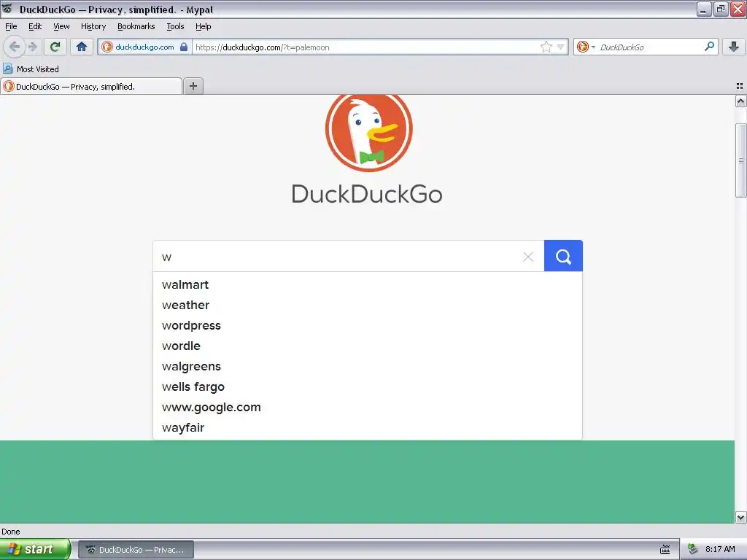Screen dimensions: 747x560
Task: Clear the search box with X
Action: click(x=528, y=257)
